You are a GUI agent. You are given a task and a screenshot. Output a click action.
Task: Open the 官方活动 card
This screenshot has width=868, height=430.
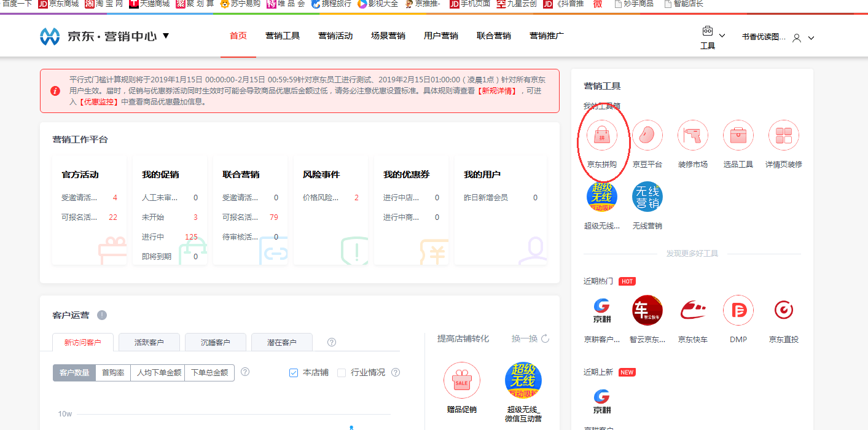pyautogui.click(x=89, y=210)
